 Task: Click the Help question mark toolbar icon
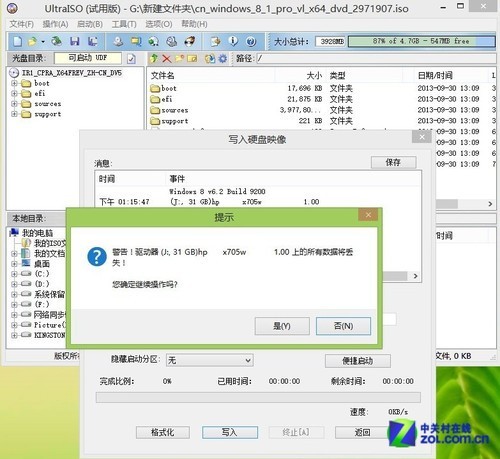tap(251, 41)
